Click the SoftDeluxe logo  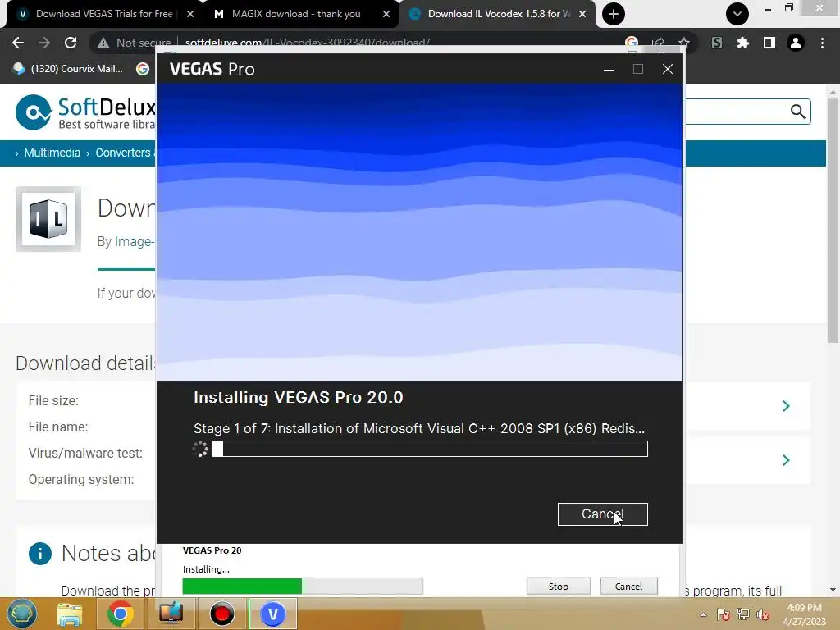[x=85, y=112]
